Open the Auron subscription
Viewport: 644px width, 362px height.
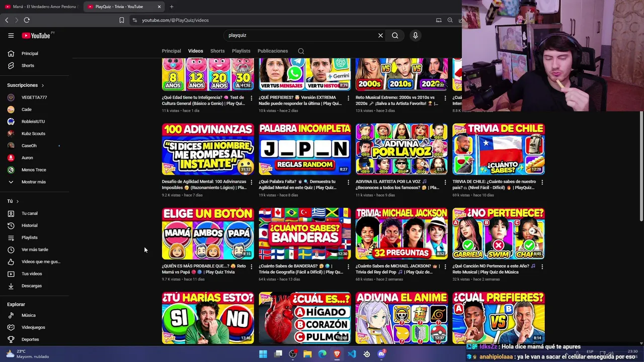tap(35, 158)
